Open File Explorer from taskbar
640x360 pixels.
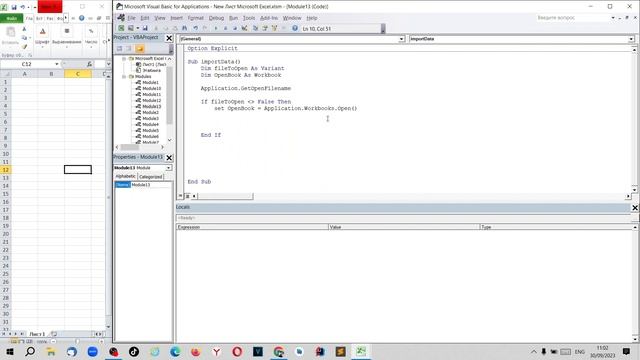point(51,351)
